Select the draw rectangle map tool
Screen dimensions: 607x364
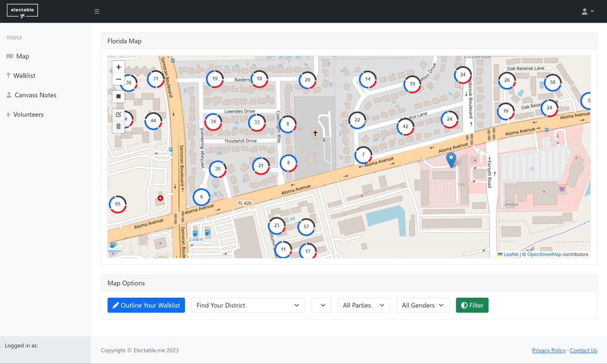[x=118, y=96]
